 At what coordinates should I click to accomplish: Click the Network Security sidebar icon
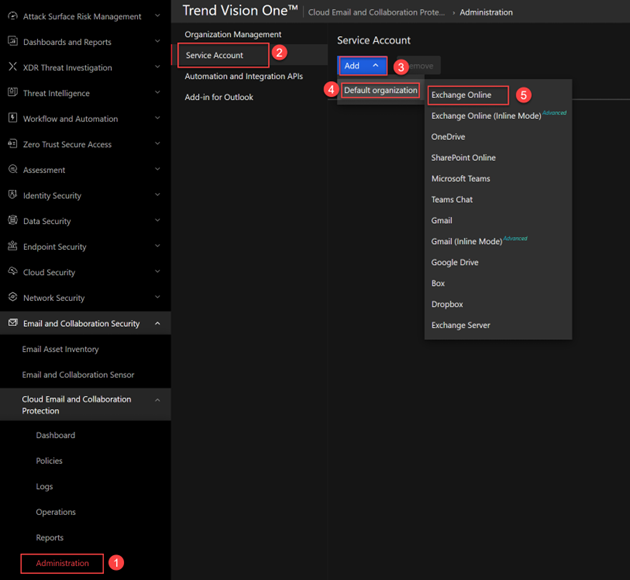pos(13,297)
